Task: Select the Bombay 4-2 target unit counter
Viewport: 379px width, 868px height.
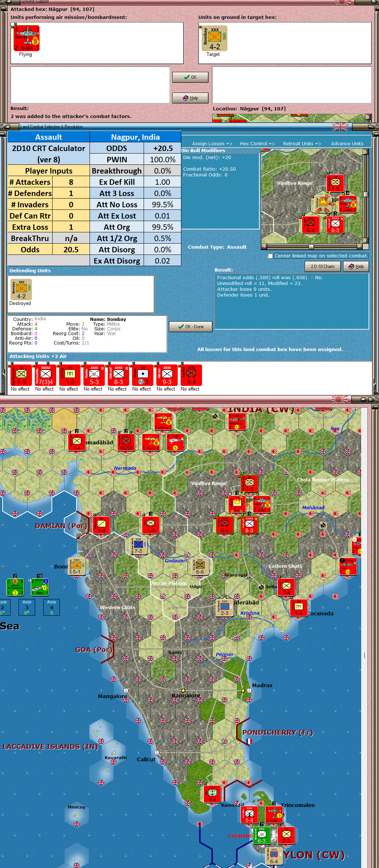Action: coord(214,38)
